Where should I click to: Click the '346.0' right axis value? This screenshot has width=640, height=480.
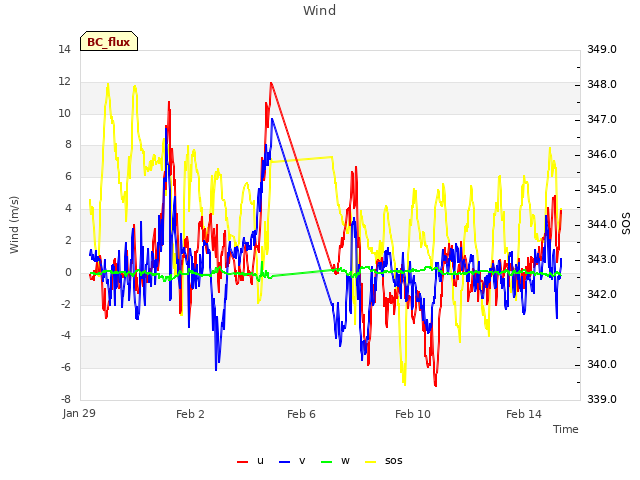click(x=602, y=154)
